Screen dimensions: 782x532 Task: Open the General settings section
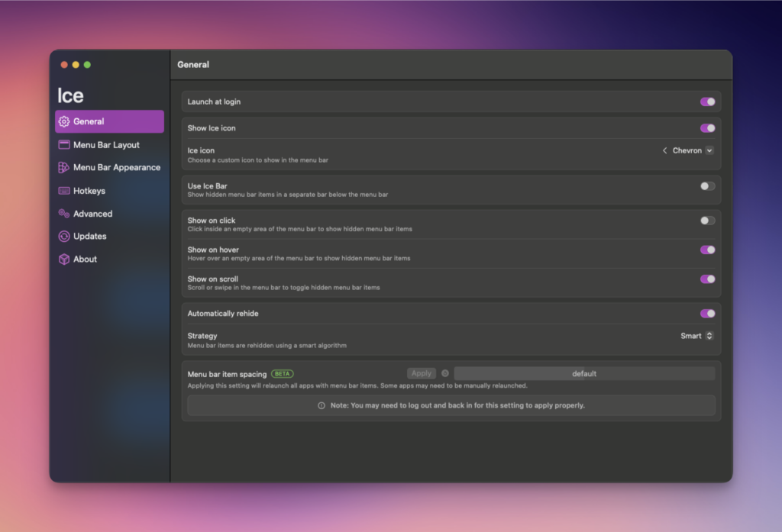point(109,121)
